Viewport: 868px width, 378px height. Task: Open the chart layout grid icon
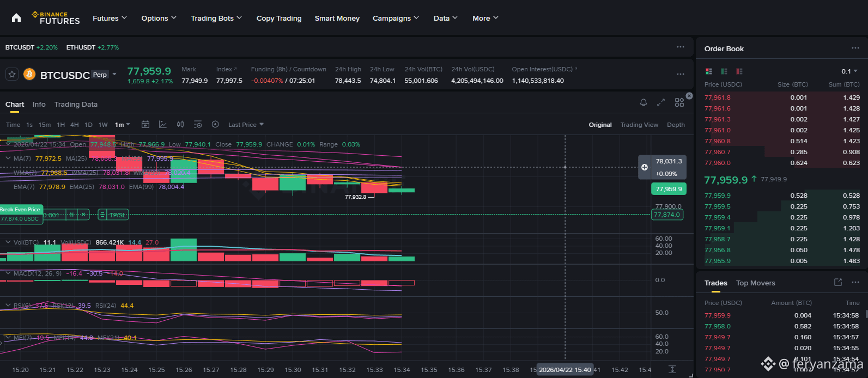pos(679,102)
